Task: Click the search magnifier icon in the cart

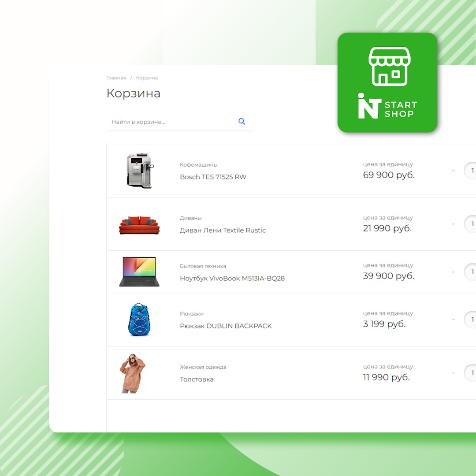Action: 242,122
